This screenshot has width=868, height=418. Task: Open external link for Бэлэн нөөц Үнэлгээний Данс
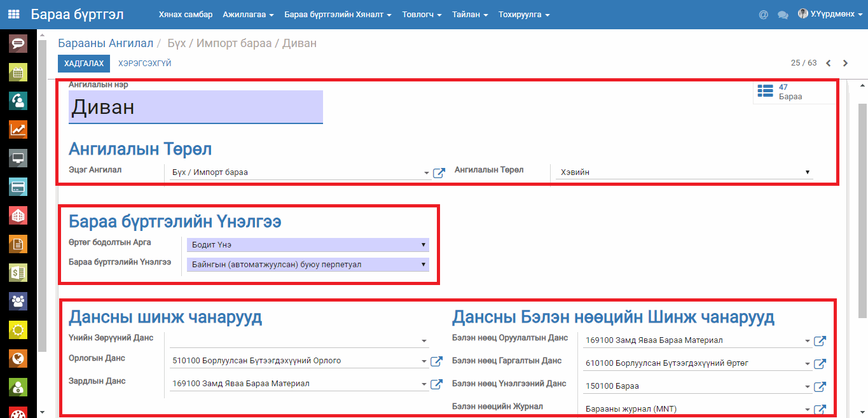[x=820, y=387]
